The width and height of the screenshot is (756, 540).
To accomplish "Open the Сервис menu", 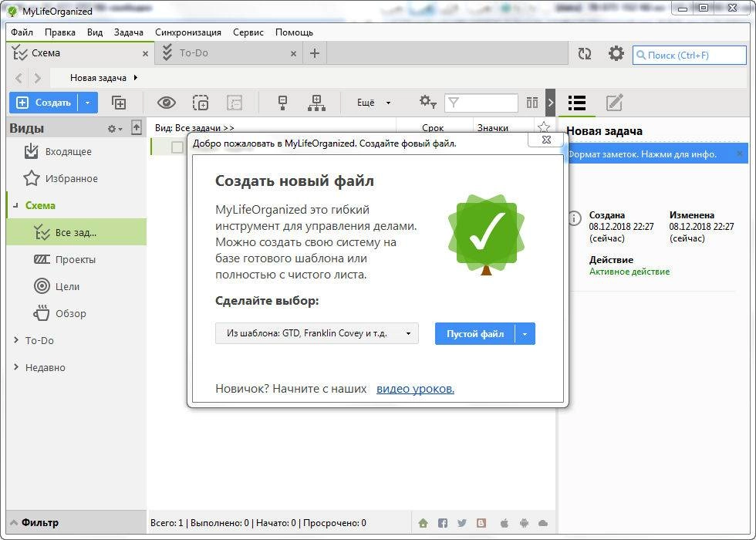I will [248, 32].
